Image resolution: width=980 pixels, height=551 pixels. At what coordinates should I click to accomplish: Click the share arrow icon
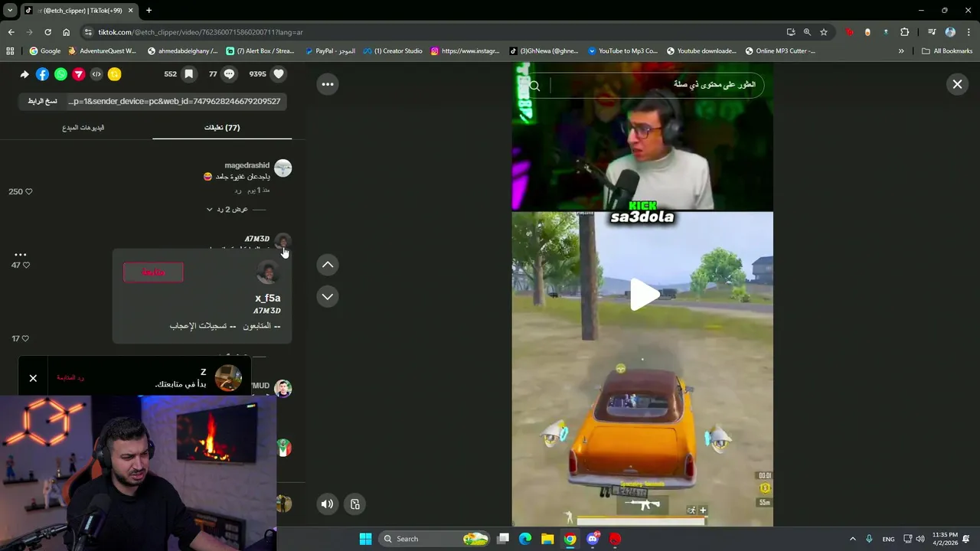(x=24, y=74)
